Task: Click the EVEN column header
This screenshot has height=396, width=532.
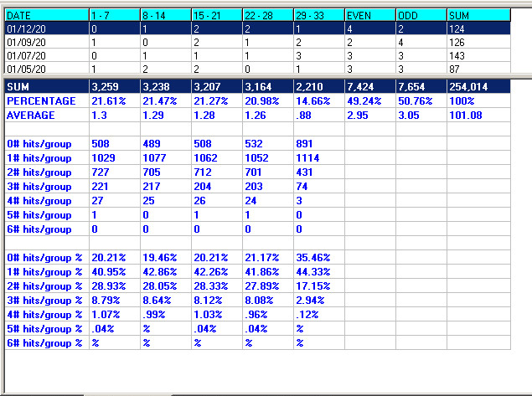Action: 369,16
